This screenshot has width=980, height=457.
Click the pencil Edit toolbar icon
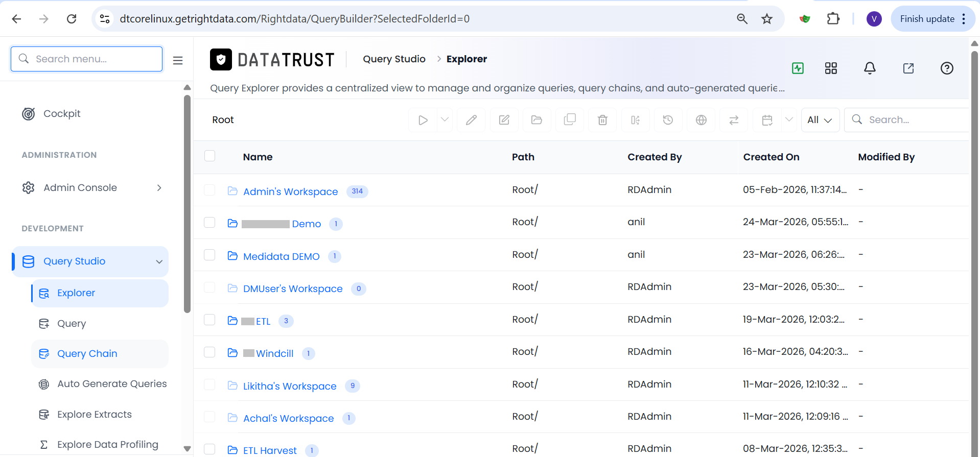[471, 120]
